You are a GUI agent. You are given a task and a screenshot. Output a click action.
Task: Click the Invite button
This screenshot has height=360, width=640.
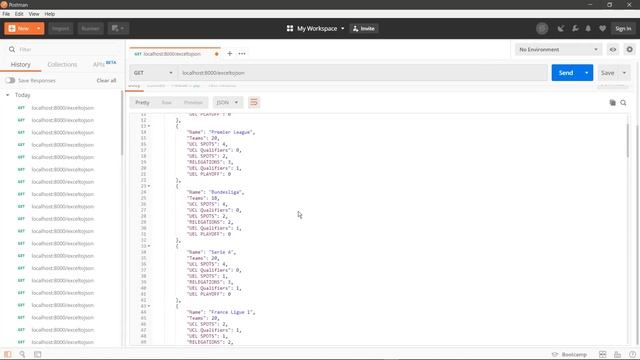click(x=364, y=29)
